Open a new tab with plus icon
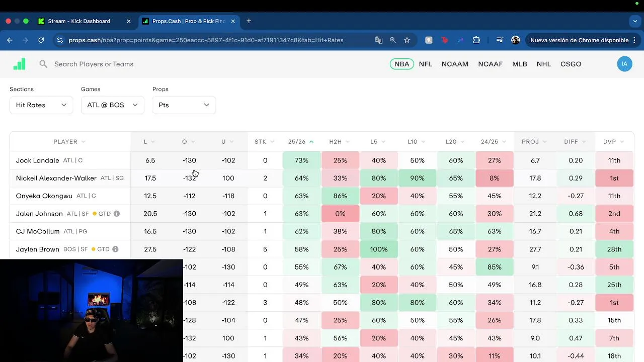644x362 pixels. pos(249,21)
